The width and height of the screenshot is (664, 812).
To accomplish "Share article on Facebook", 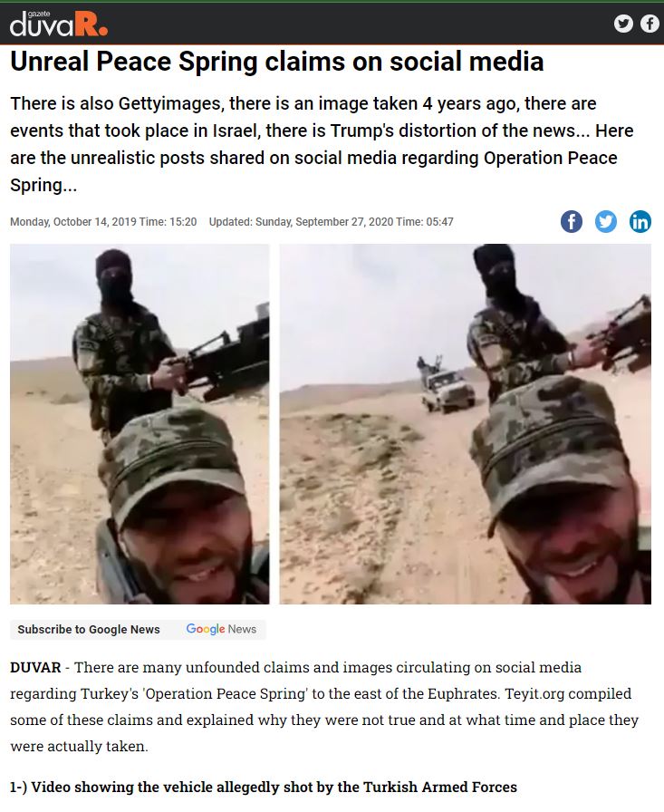I will click(x=572, y=222).
